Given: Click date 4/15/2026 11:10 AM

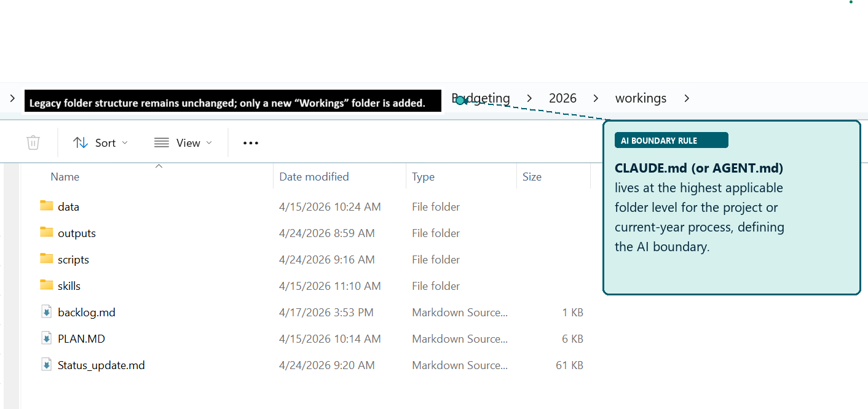Looking at the screenshot, I should [x=330, y=286].
